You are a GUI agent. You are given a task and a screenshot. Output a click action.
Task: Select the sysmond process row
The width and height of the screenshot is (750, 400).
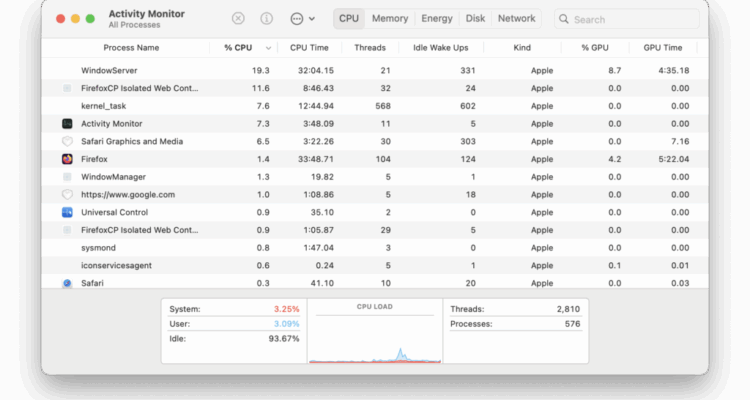coord(375,247)
